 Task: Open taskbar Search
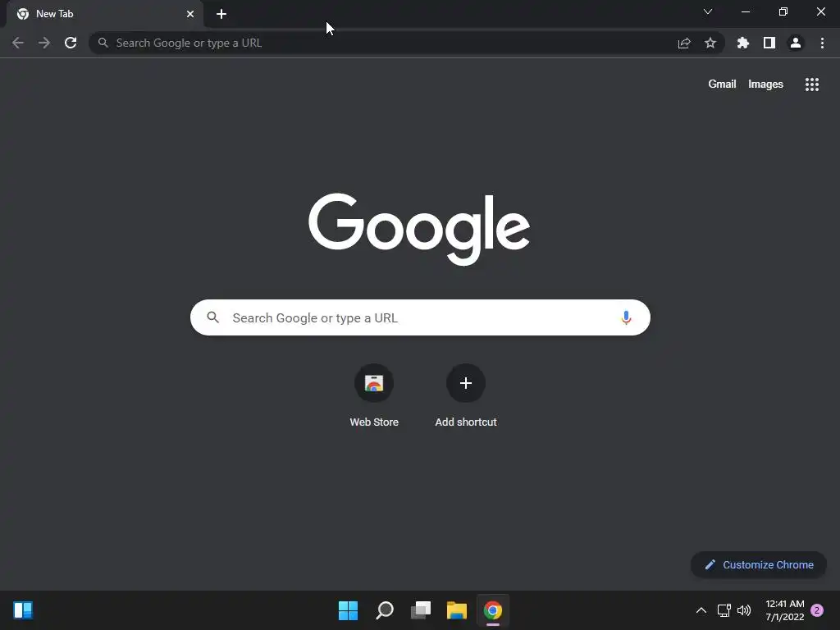tap(385, 610)
